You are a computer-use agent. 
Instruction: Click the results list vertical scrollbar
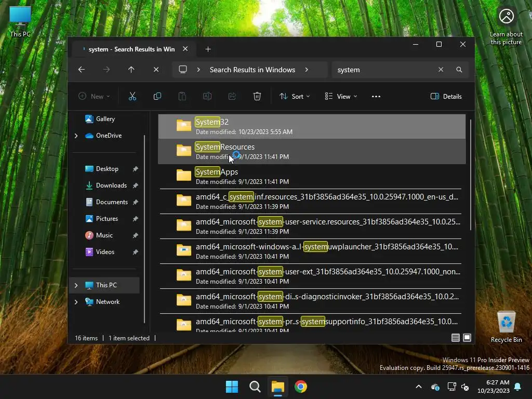click(470, 175)
